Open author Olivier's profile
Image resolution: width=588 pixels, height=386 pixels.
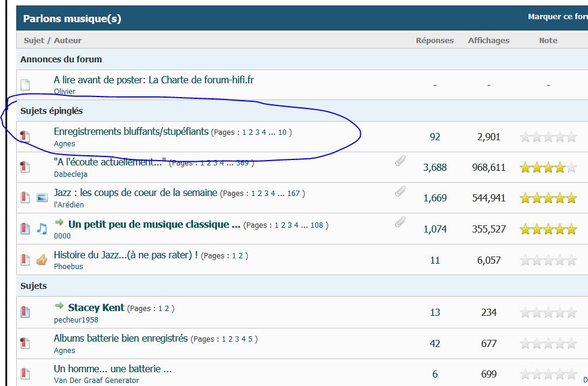pyautogui.click(x=65, y=92)
